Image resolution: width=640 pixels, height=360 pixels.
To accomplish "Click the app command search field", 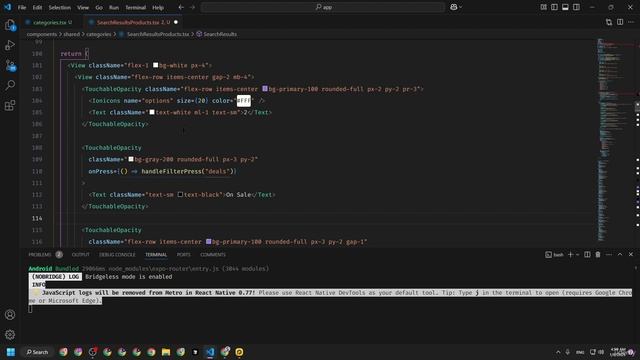I will (323, 7).
